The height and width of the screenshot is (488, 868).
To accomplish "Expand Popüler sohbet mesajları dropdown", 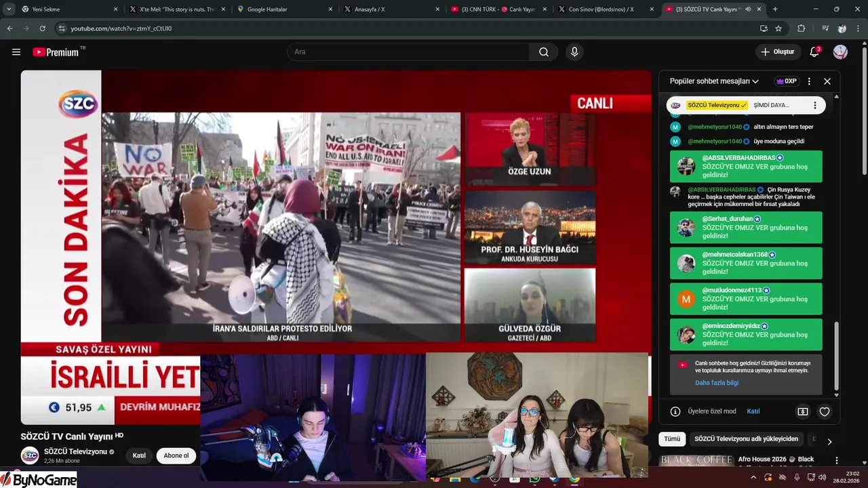I will tap(714, 81).
